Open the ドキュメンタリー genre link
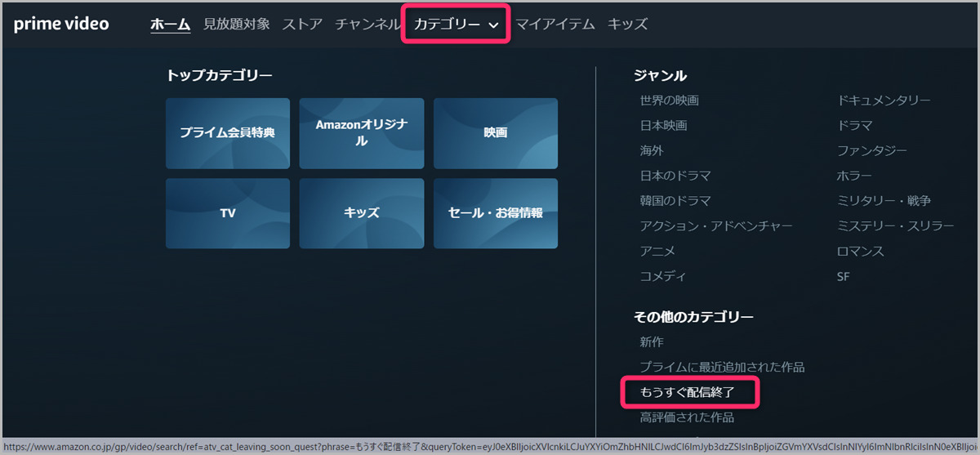 (884, 100)
